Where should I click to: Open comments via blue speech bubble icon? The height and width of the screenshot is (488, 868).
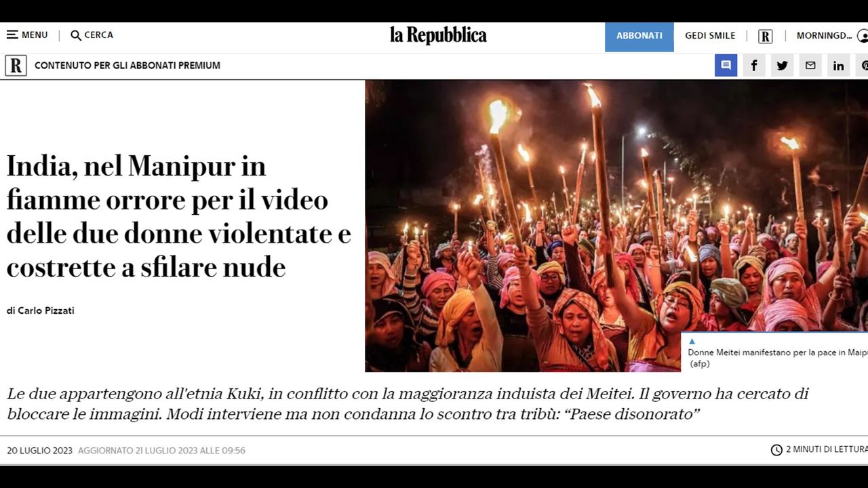(x=726, y=65)
